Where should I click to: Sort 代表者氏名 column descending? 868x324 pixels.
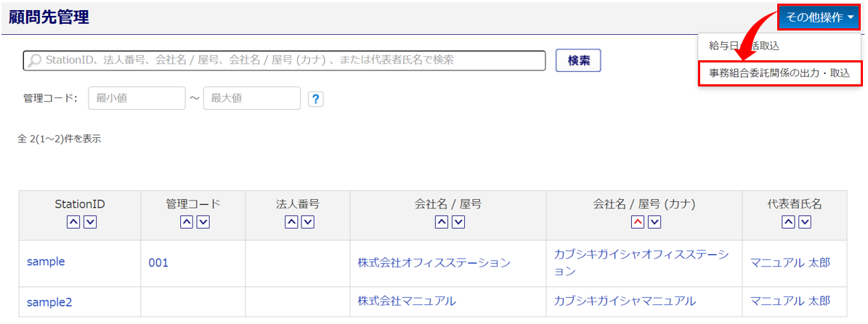click(x=804, y=222)
